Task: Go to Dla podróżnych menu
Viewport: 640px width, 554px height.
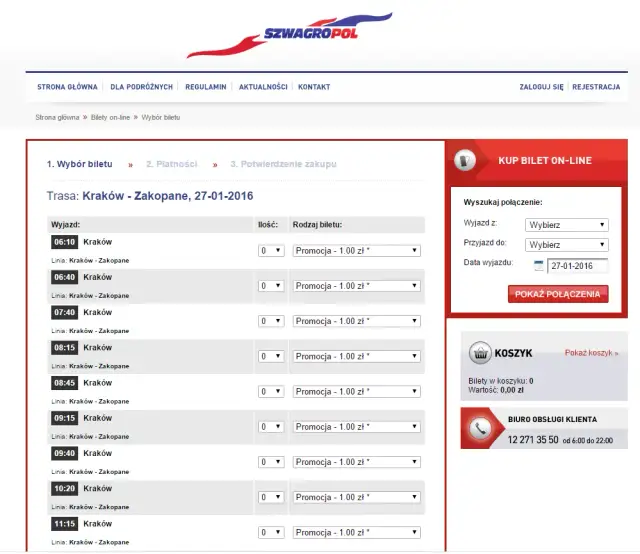Action: point(142,87)
